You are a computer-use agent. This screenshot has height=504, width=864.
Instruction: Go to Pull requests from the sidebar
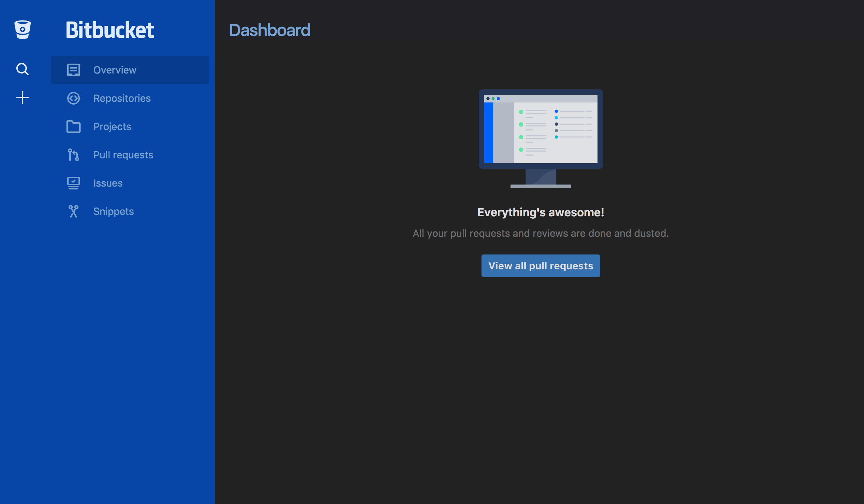coord(123,155)
